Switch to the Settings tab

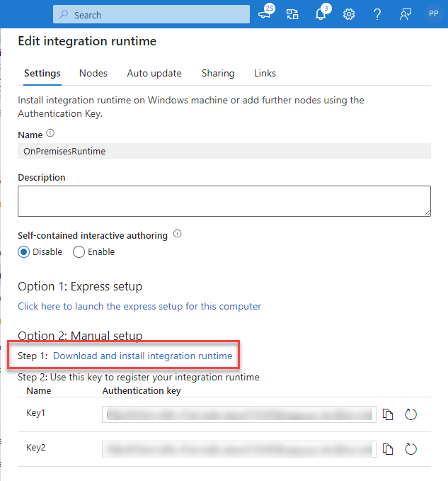point(42,73)
